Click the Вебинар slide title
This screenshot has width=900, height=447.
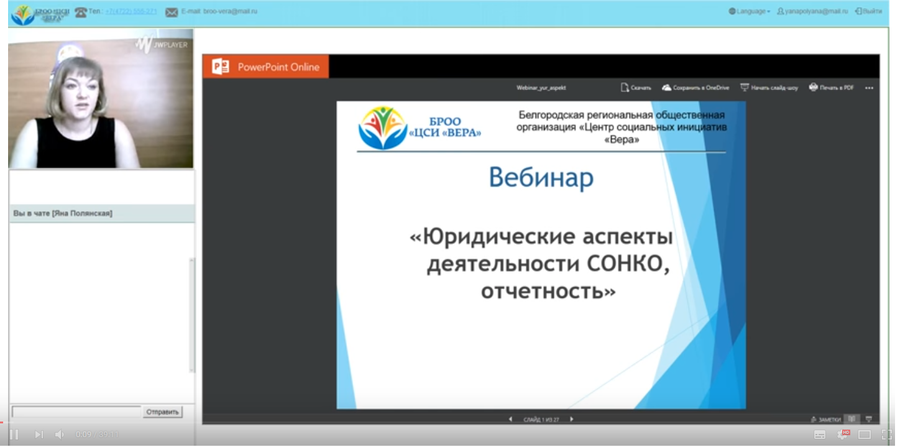click(541, 178)
